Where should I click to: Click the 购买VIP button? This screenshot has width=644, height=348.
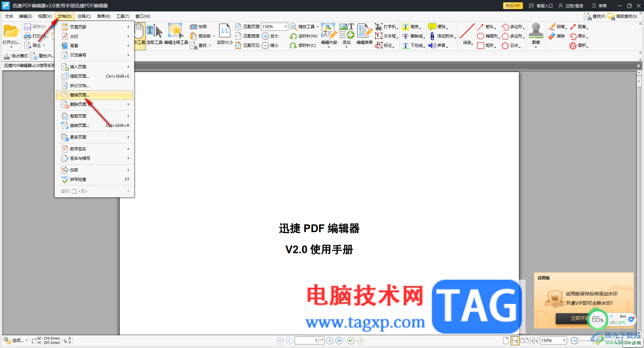click(513, 6)
